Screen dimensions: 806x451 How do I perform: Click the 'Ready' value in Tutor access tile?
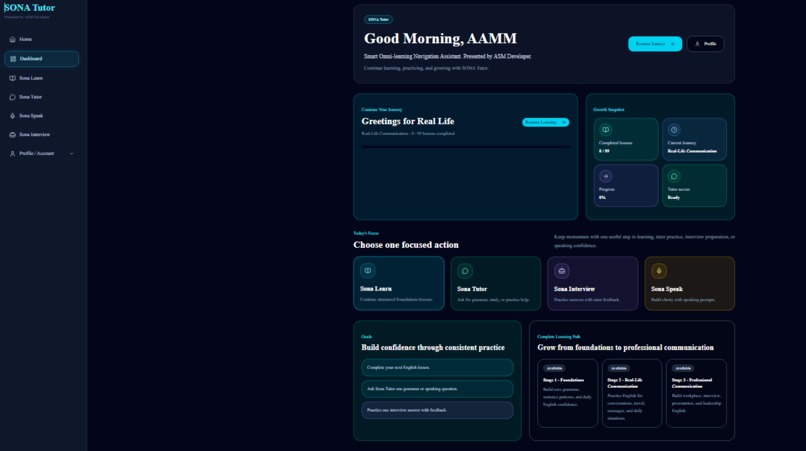click(x=673, y=197)
